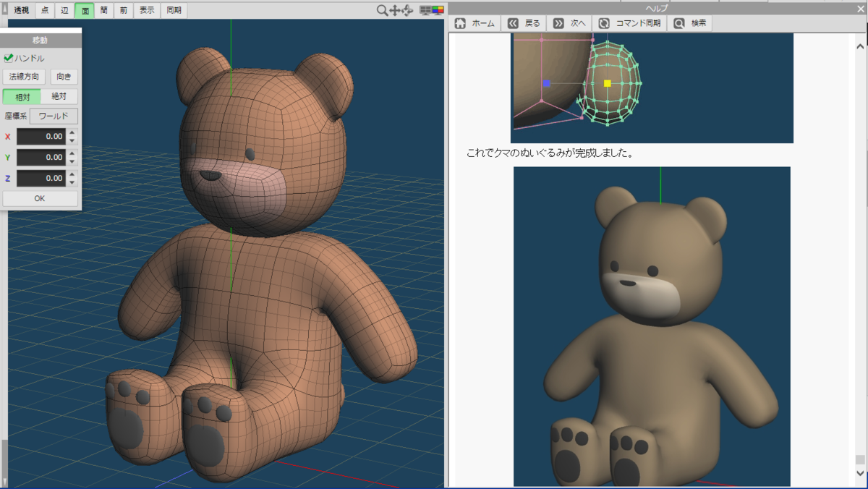The image size is (868, 489).
Task: Toggle 点 (vertex) selection mode
Action: (46, 10)
